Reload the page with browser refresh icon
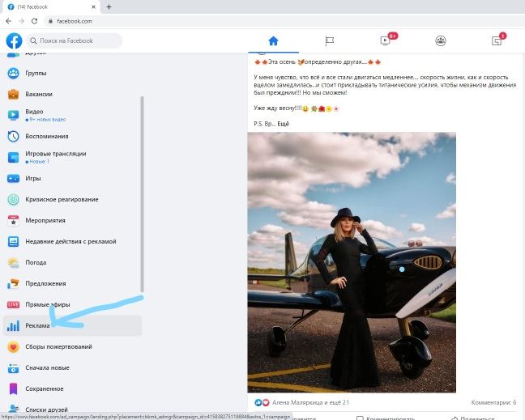 pyautogui.click(x=34, y=21)
